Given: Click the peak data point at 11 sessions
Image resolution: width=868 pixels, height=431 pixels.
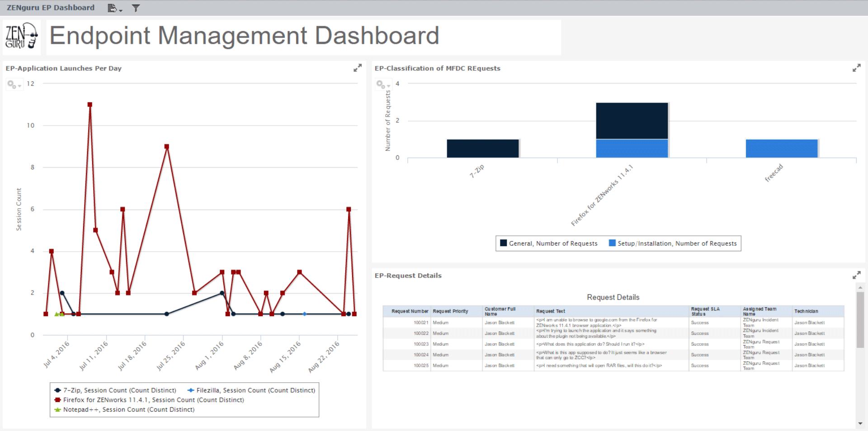Looking at the screenshot, I should (90, 104).
